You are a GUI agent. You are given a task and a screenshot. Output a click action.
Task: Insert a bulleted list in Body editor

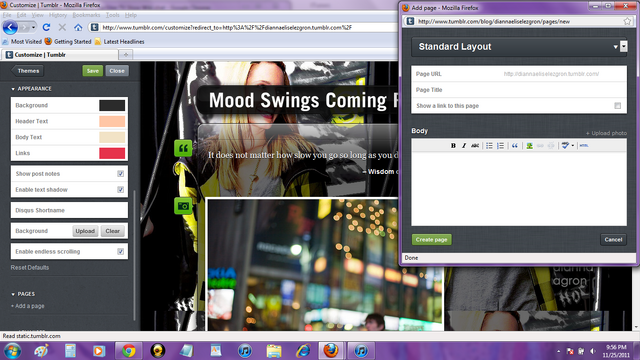pyautogui.click(x=489, y=146)
